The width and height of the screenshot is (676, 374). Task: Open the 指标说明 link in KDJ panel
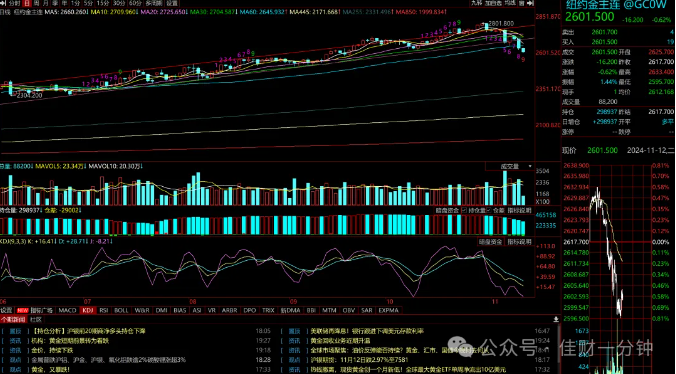[x=519, y=242]
